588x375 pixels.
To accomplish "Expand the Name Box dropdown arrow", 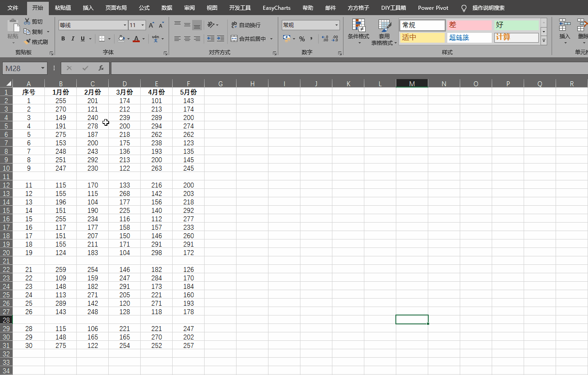I will pyautogui.click(x=43, y=68).
